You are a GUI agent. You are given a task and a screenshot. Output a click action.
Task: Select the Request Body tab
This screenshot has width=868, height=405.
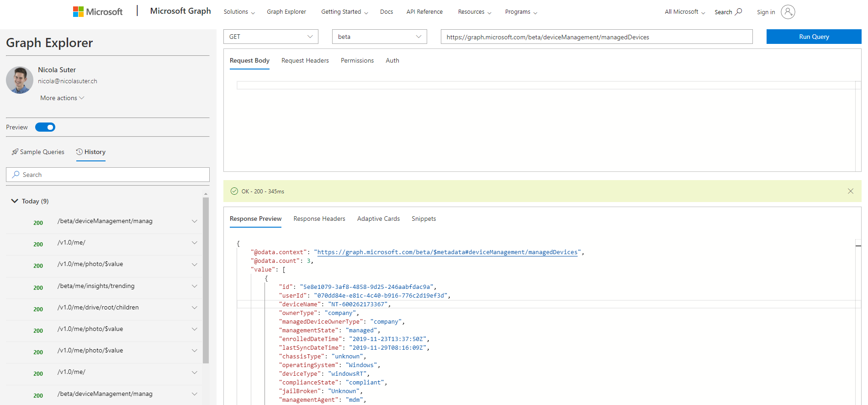pos(249,60)
